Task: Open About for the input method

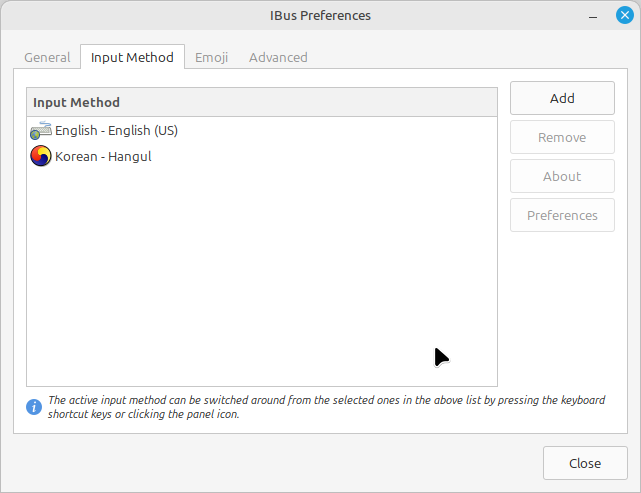Action: coord(562,176)
